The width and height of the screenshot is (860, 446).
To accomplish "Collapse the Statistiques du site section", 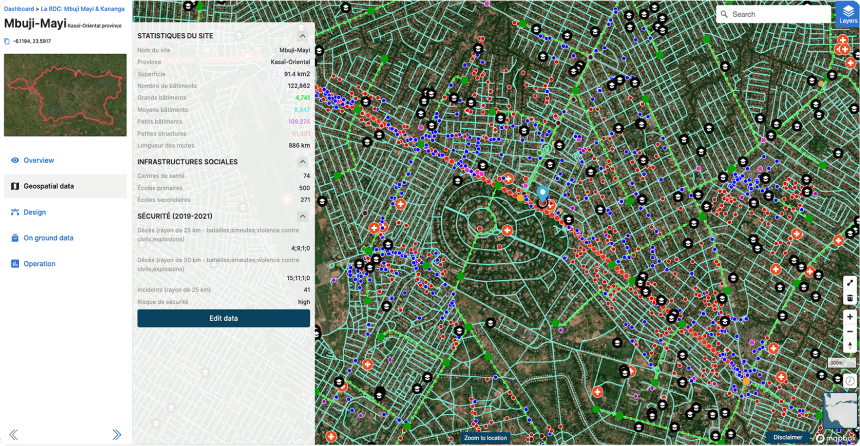I will (x=303, y=36).
